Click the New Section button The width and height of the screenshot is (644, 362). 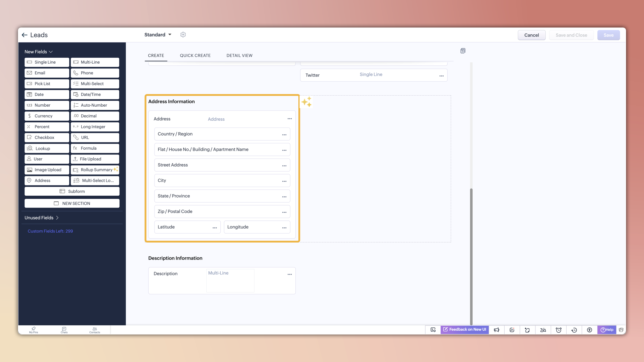pos(72,203)
